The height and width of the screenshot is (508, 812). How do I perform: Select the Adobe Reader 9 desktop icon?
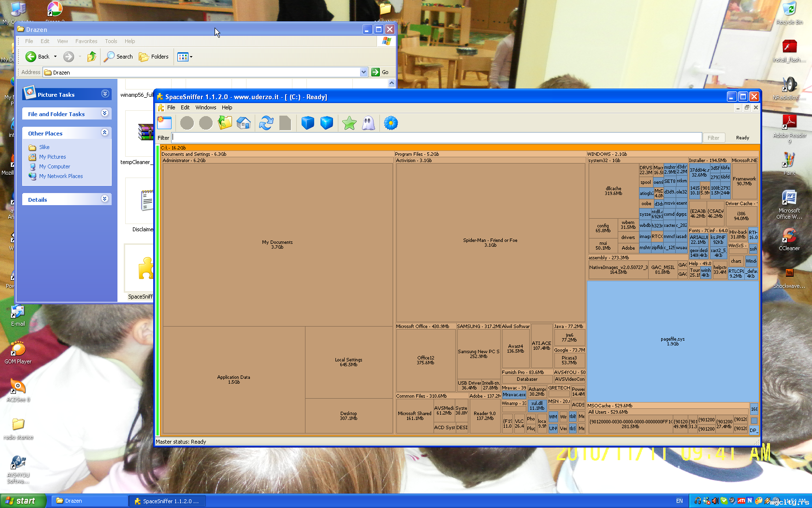(x=789, y=129)
